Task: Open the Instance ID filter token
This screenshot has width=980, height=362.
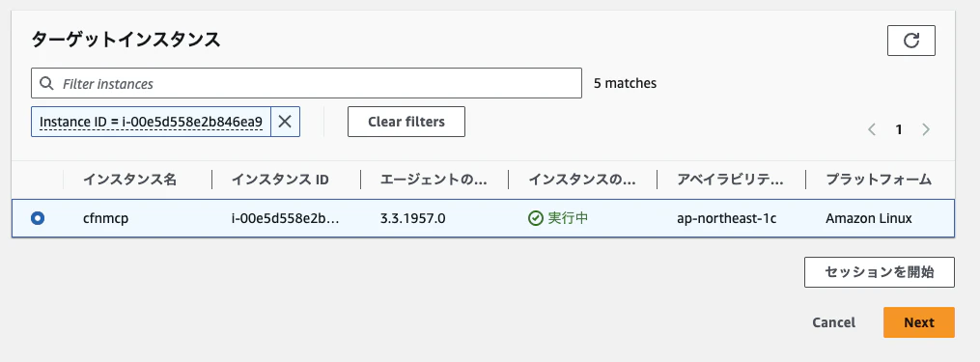Action: point(152,122)
